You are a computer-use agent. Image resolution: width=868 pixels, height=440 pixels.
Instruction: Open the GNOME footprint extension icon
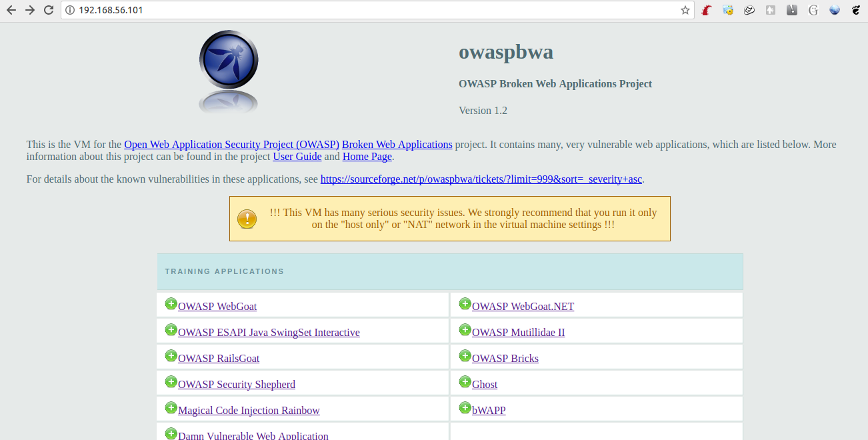point(856,10)
